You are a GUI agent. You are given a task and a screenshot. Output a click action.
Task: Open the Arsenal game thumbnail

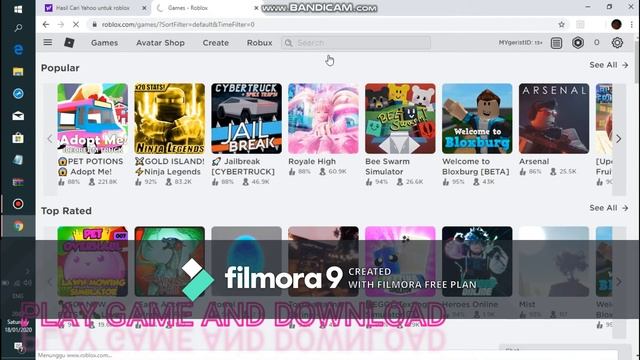click(554, 118)
